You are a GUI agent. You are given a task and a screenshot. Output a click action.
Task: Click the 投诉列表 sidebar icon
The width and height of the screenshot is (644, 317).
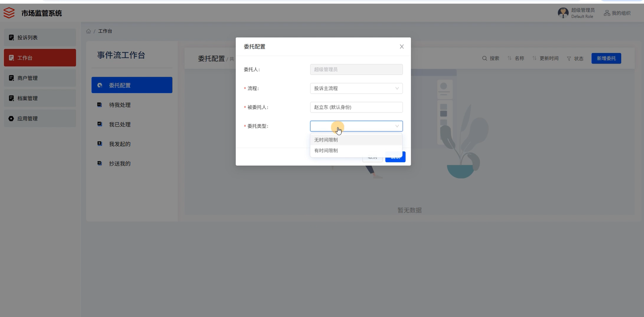tap(11, 38)
